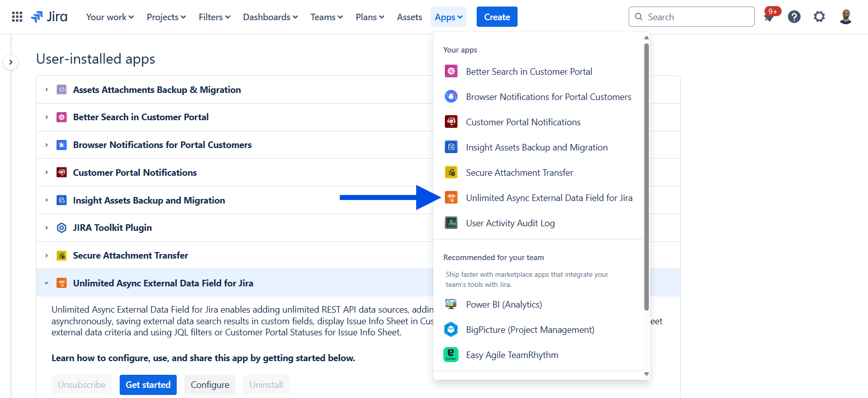Open the Teams dropdown menu

click(327, 17)
